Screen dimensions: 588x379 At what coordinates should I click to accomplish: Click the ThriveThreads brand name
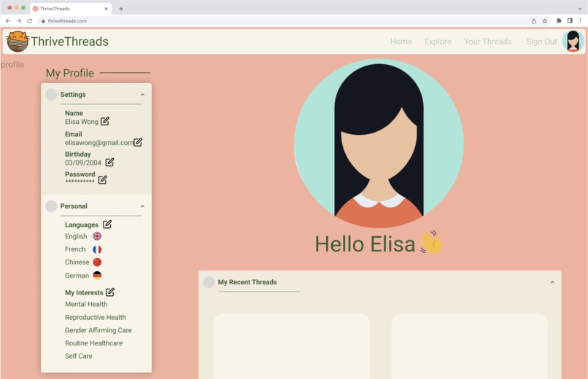[x=70, y=42]
